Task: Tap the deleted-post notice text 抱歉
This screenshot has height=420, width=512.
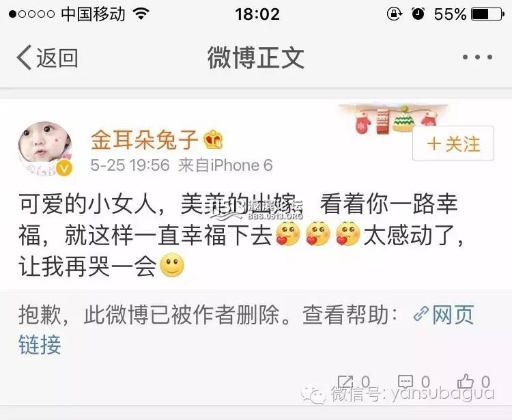Action: [x=40, y=315]
